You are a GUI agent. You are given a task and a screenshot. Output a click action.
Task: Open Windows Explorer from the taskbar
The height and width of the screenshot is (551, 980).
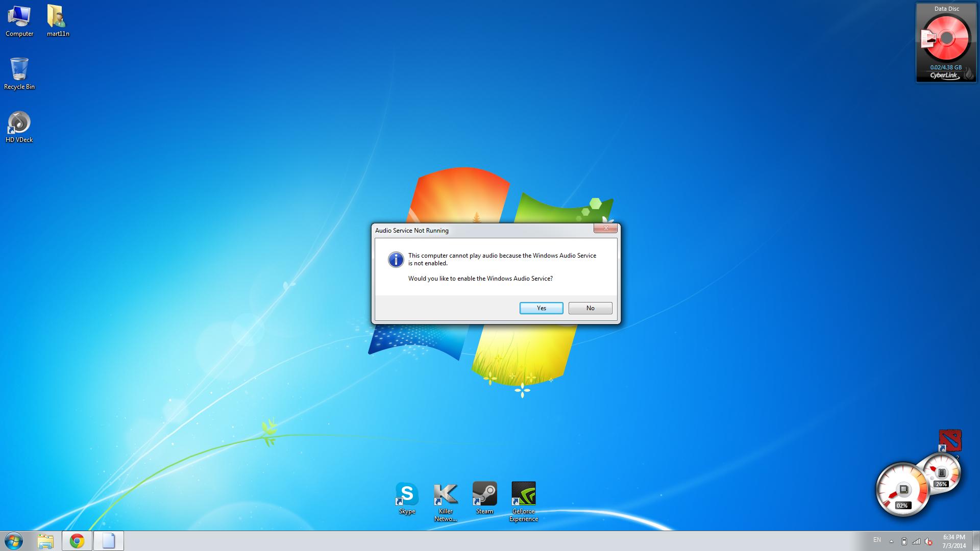tap(45, 541)
